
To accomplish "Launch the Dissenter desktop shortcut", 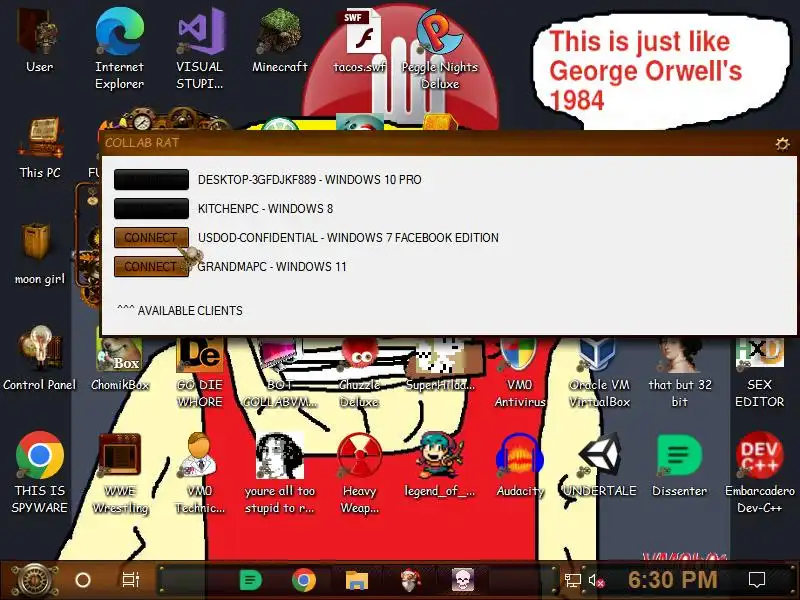I will 680,464.
